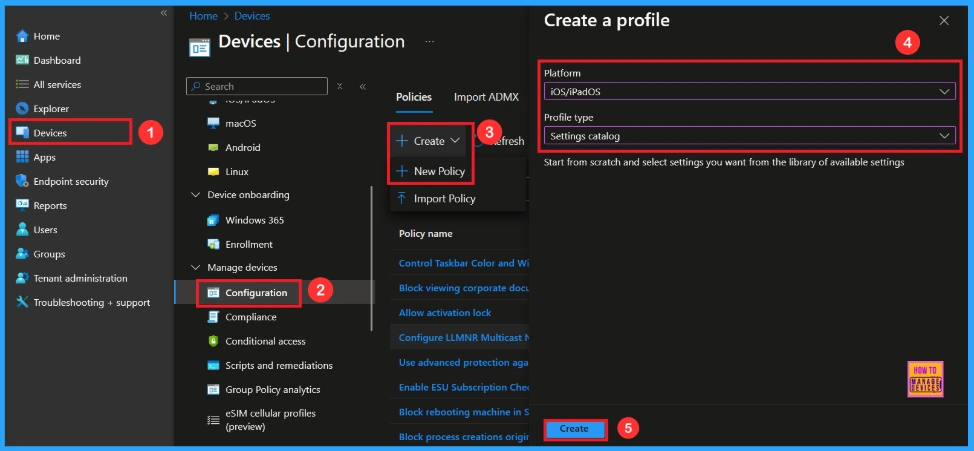Collapse the device menu with double-chevron
The image size is (974, 451).
pos(363,86)
